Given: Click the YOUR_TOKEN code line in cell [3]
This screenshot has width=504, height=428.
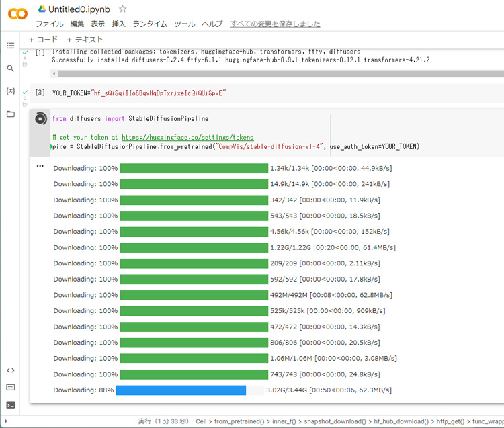Looking at the screenshot, I should [x=139, y=93].
